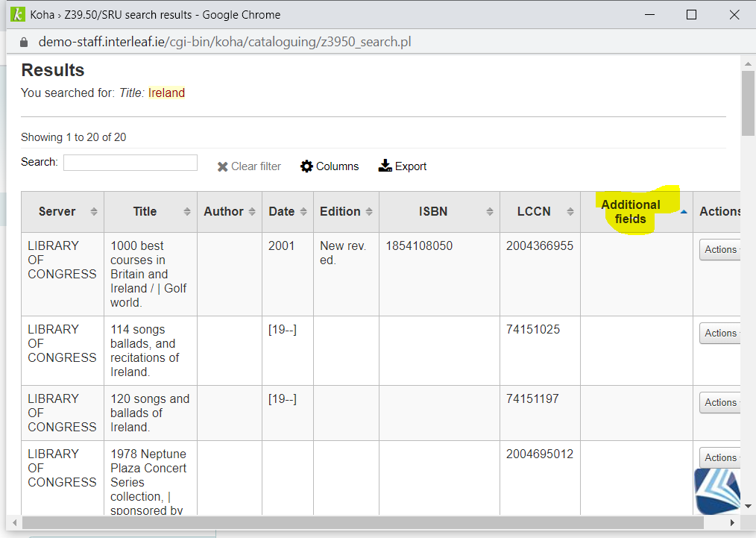This screenshot has height=538, width=756.
Task: Sort by Server column arrows
Action: coord(94,211)
